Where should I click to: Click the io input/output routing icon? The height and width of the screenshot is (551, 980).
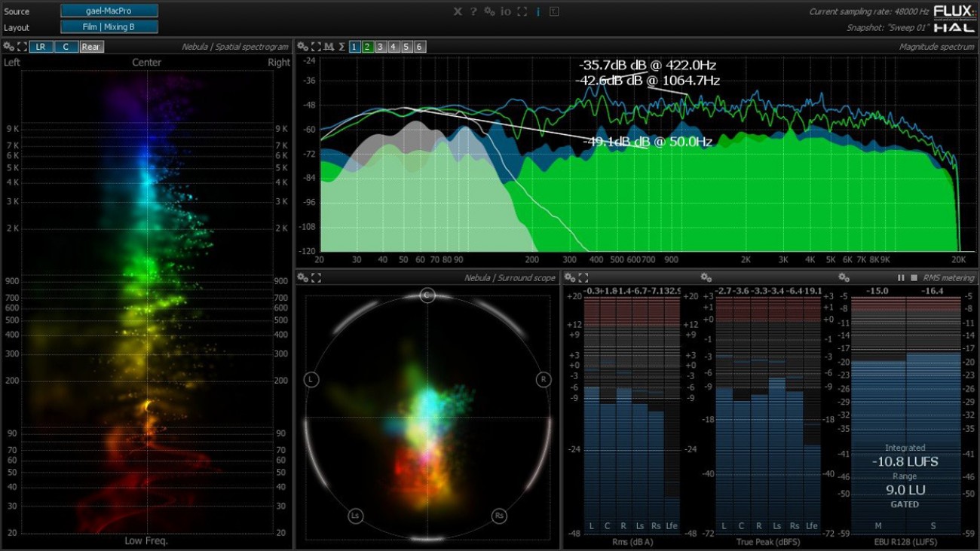pos(505,11)
